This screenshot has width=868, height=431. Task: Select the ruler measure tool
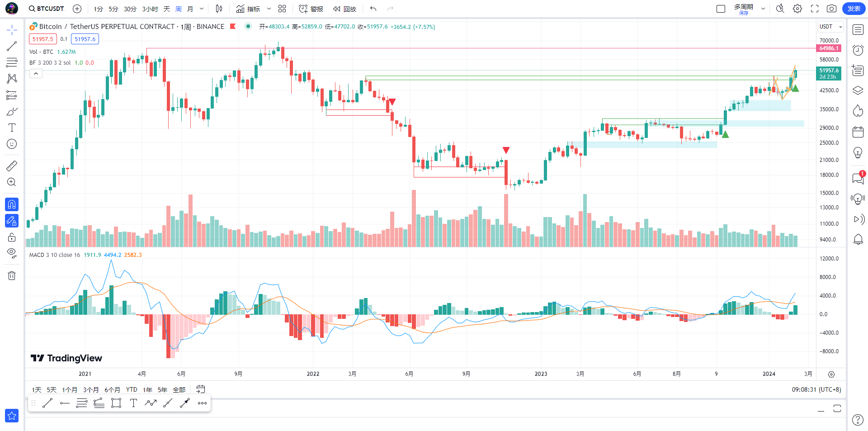click(x=12, y=166)
